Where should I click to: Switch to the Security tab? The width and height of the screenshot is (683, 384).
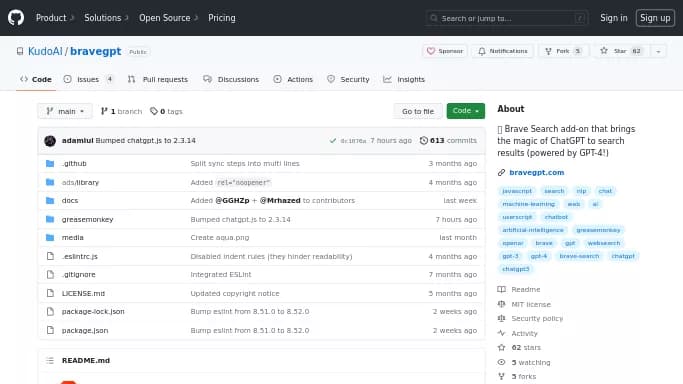point(348,79)
